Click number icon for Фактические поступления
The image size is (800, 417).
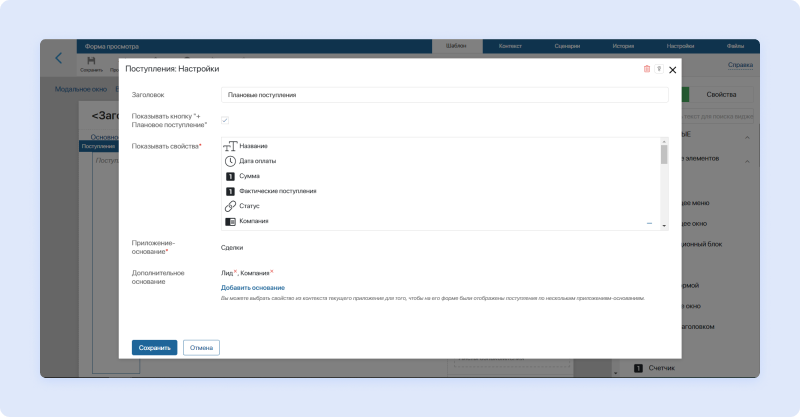pyautogui.click(x=230, y=191)
